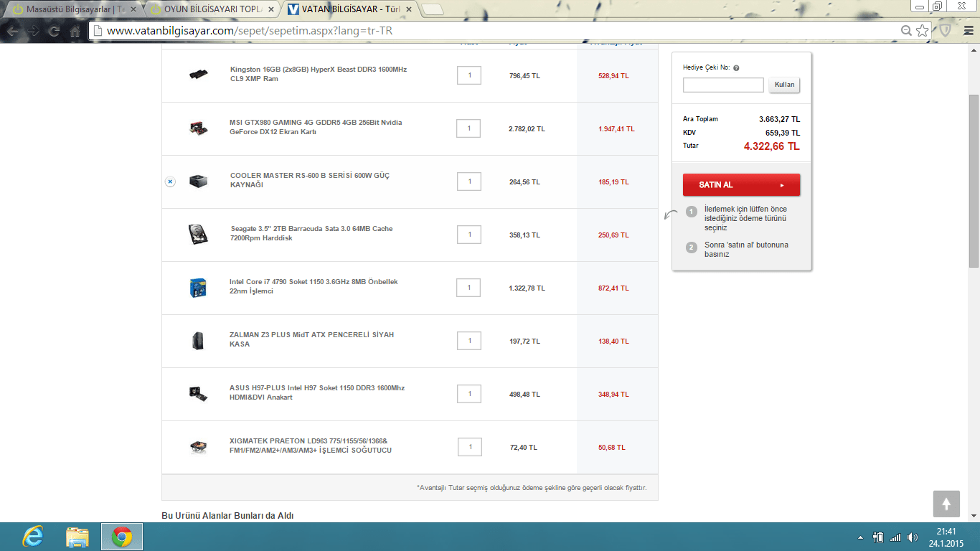Launch Internet Explorer from the taskbar
This screenshot has width=980, height=551.
point(32,537)
